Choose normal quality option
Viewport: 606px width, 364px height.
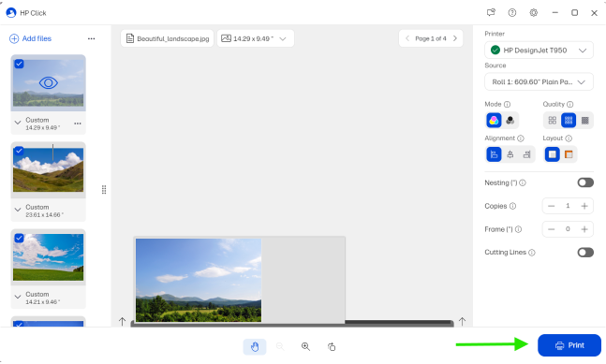coord(569,121)
